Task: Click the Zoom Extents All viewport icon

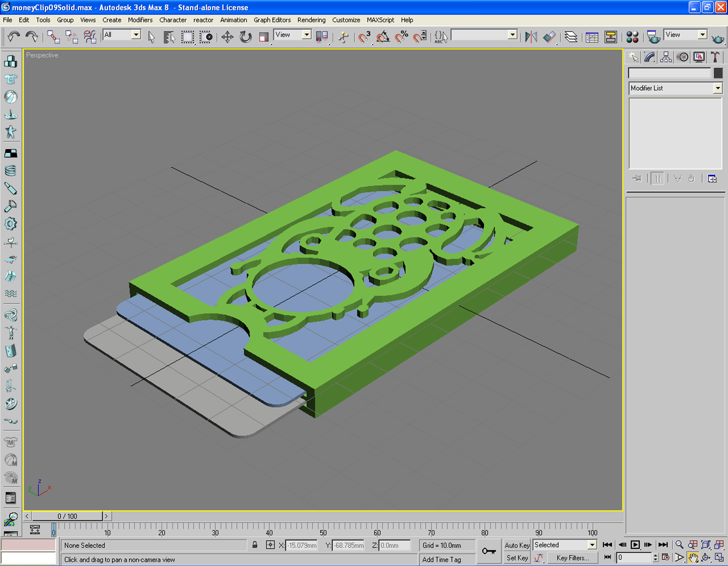Action: (x=719, y=545)
